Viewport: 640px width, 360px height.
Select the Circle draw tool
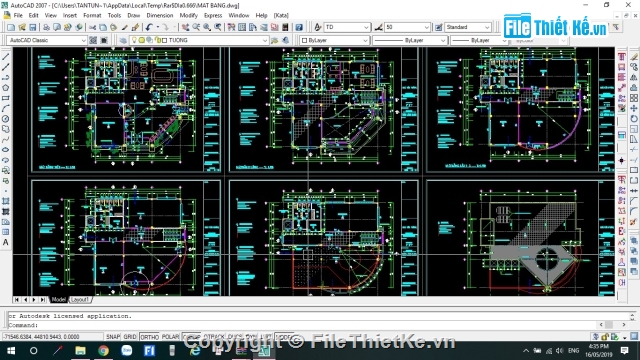6,119
